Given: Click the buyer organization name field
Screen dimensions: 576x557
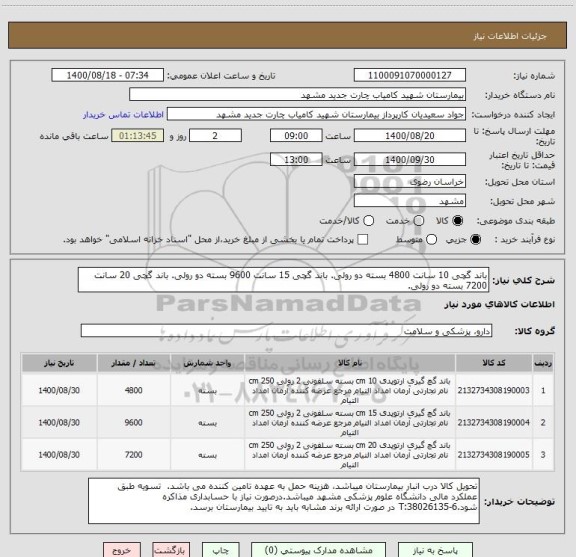Looking at the screenshot, I should 298,95.
